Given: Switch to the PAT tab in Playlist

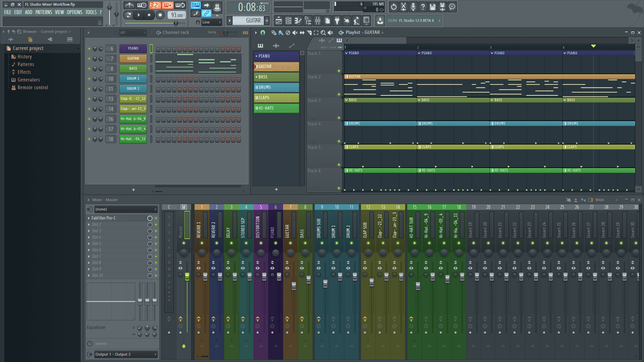Looking at the screenshot, I should (x=340, y=47).
